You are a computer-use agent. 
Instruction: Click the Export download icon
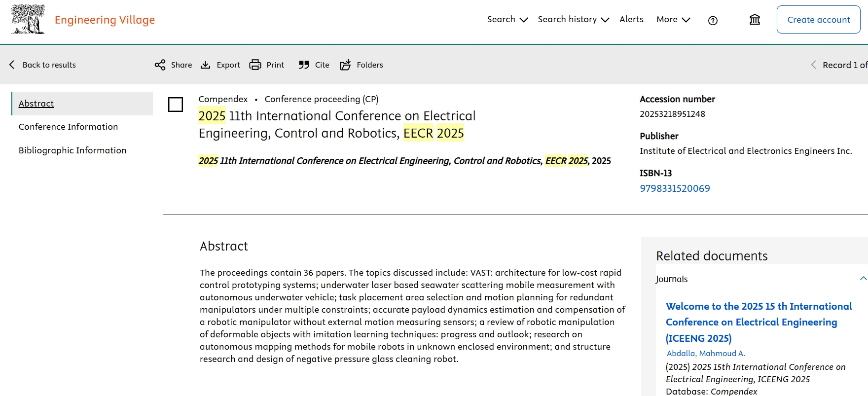pyautogui.click(x=206, y=65)
